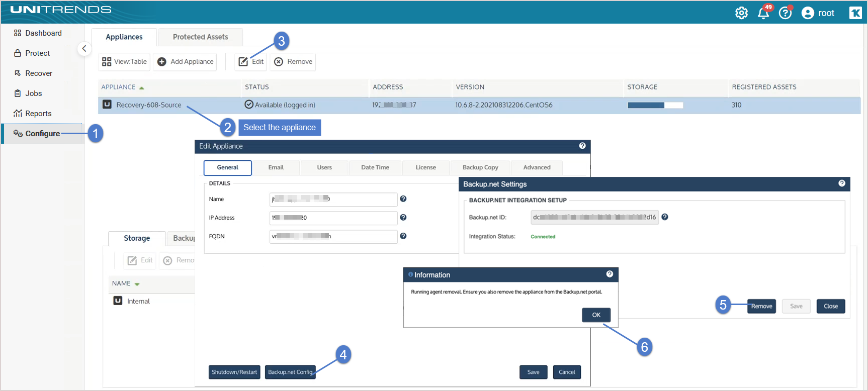
Task: Toggle View: Table layout button
Action: coord(124,62)
